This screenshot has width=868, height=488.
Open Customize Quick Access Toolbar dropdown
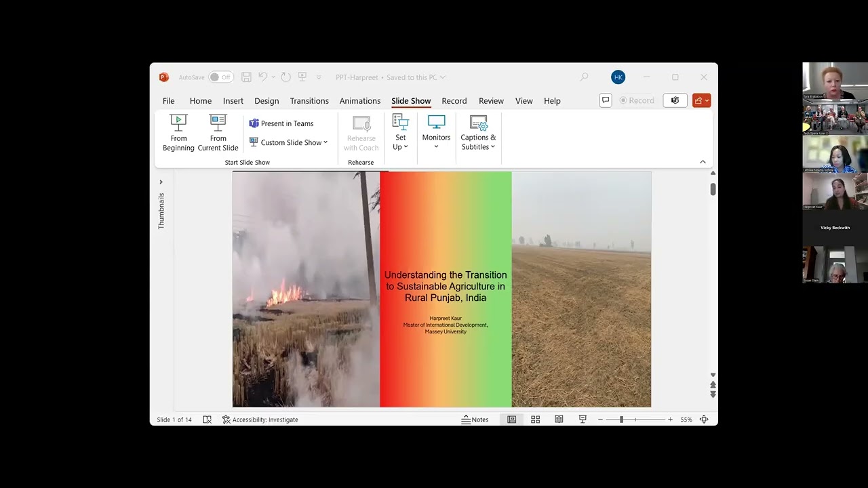point(319,77)
